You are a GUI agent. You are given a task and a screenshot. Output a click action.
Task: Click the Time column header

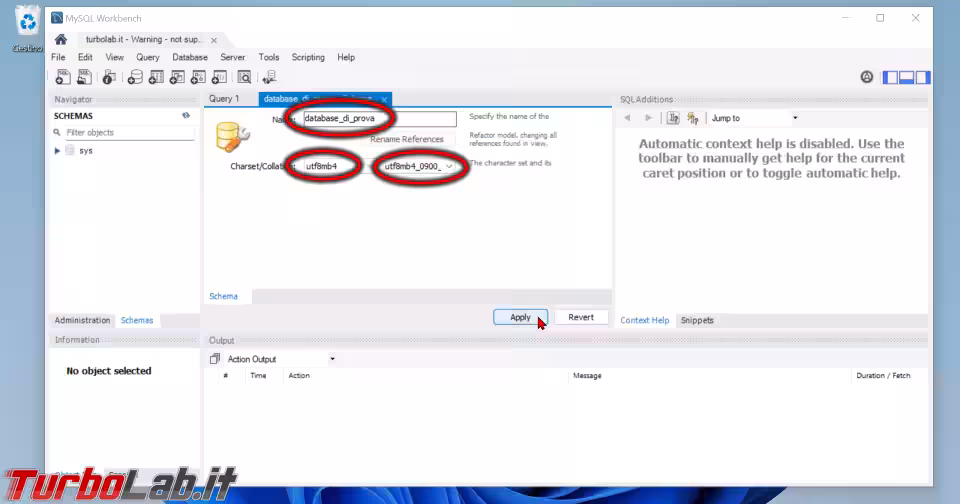coord(258,375)
